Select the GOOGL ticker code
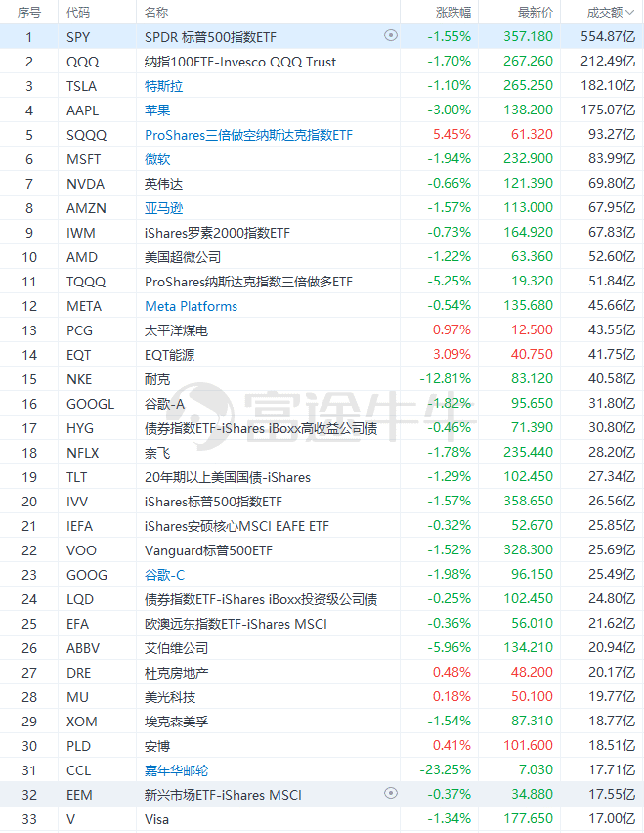The image size is (644, 833). tap(90, 404)
